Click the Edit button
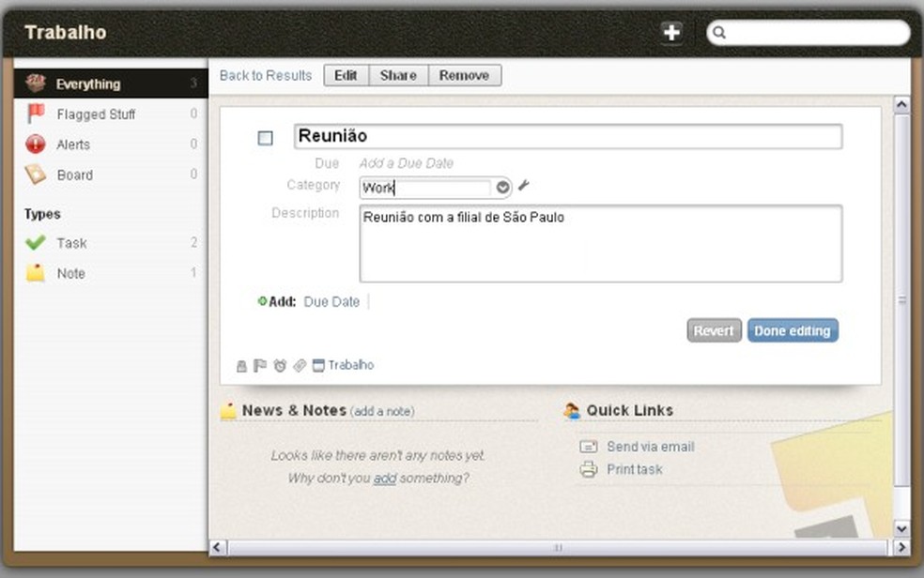Viewport: 924px width, 578px height. click(346, 75)
